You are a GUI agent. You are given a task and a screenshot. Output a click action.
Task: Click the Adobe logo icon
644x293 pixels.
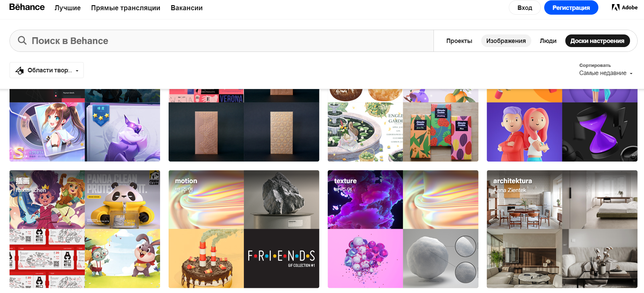pos(615,8)
